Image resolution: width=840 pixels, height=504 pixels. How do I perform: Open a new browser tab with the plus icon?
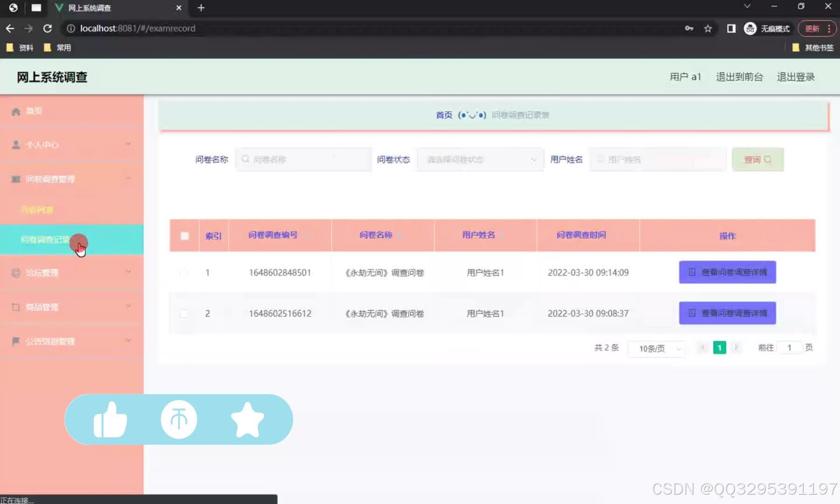[x=201, y=7]
